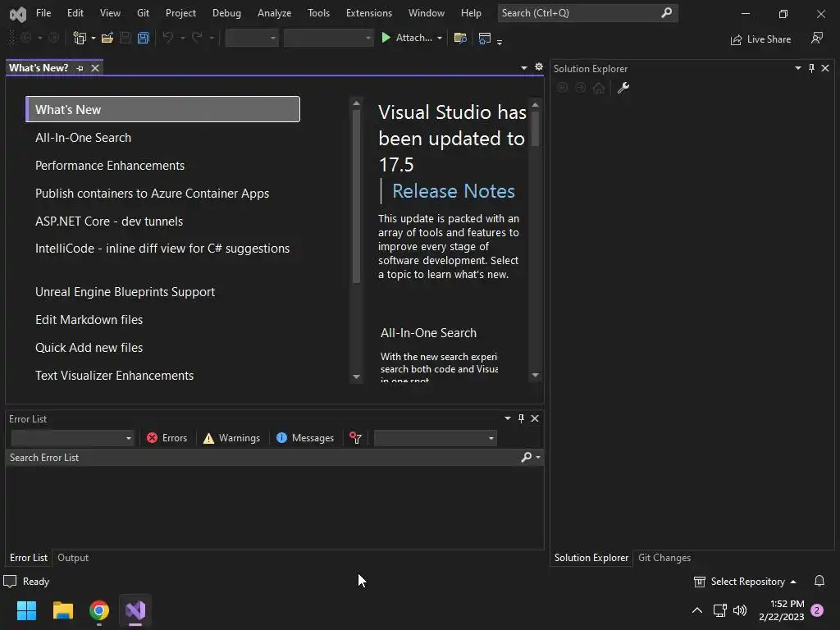Open the Release Notes link
The height and width of the screenshot is (630, 840).
[x=453, y=191]
